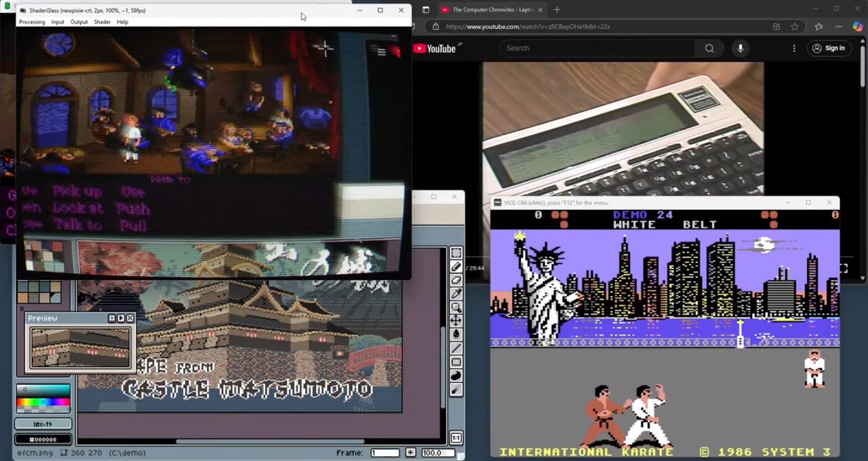Open the browser tab actions menu
Screen dimensions: 868x461
[426, 9]
